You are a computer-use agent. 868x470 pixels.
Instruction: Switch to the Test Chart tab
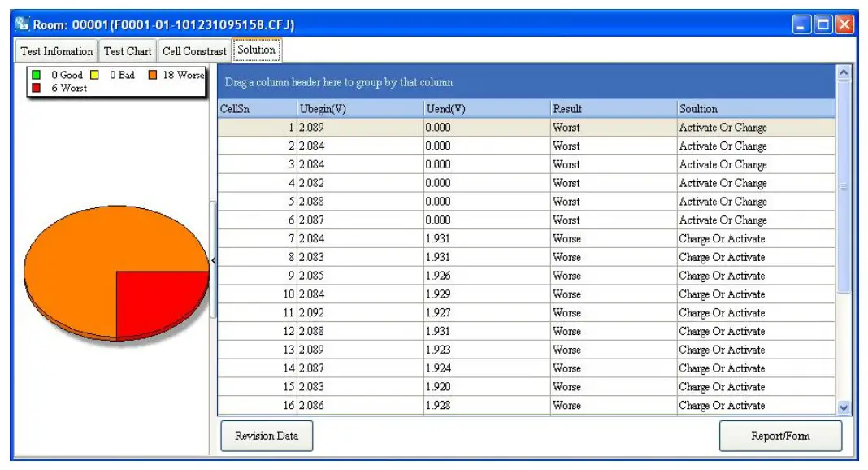click(128, 51)
